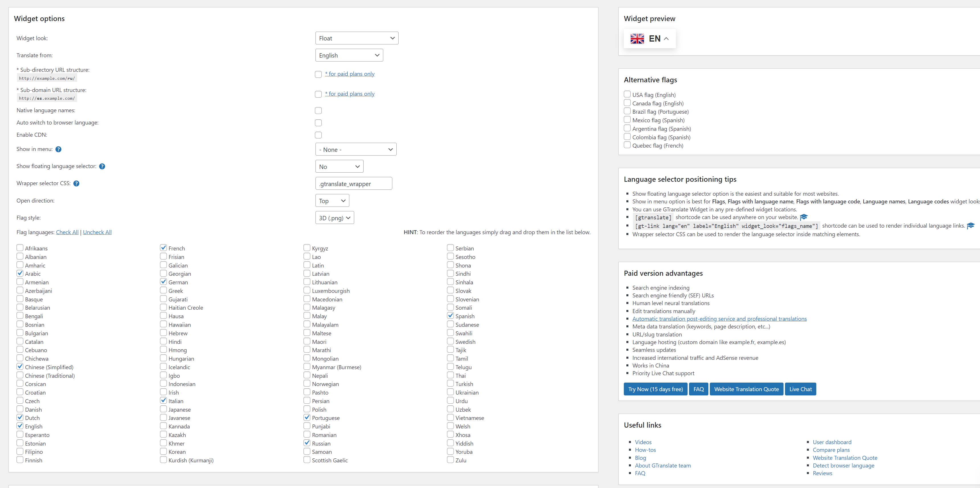This screenshot has width=980, height=488.
Task: Click the Try Now 15 days free button
Action: tap(655, 389)
